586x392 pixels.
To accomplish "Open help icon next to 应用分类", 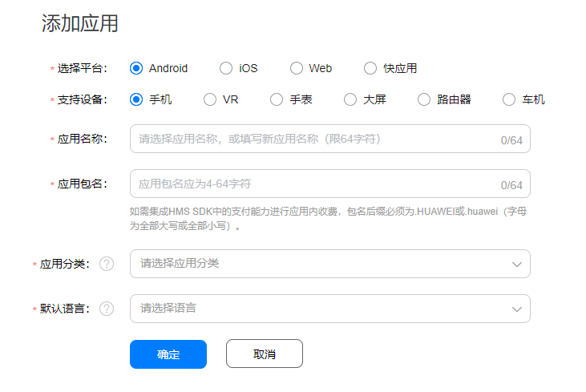I will pos(107,264).
